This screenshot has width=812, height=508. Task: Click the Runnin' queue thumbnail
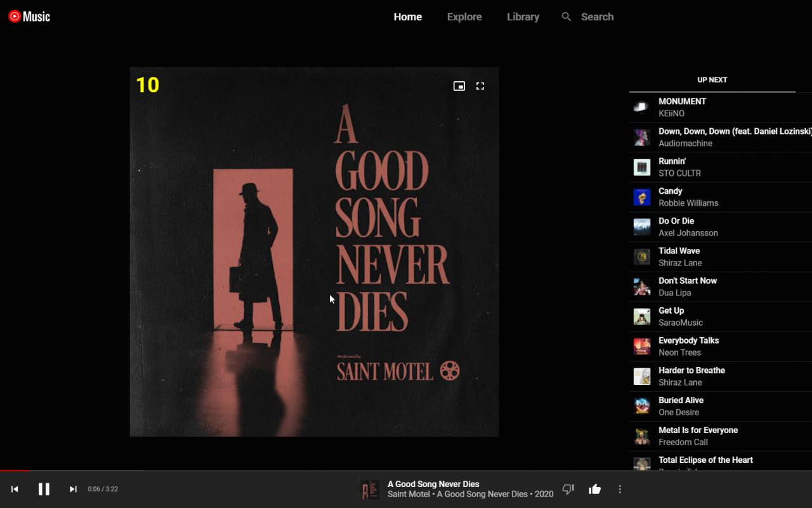tap(642, 167)
